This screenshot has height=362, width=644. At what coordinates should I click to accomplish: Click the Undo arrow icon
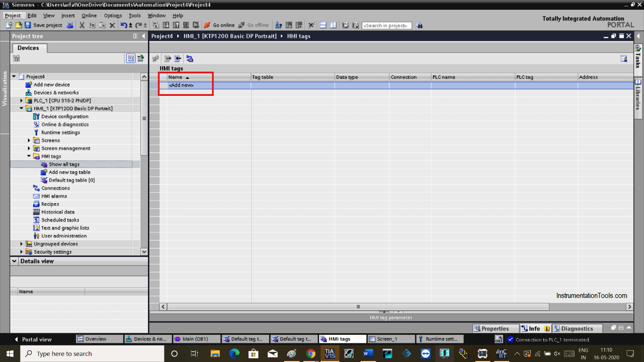(x=124, y=25)
